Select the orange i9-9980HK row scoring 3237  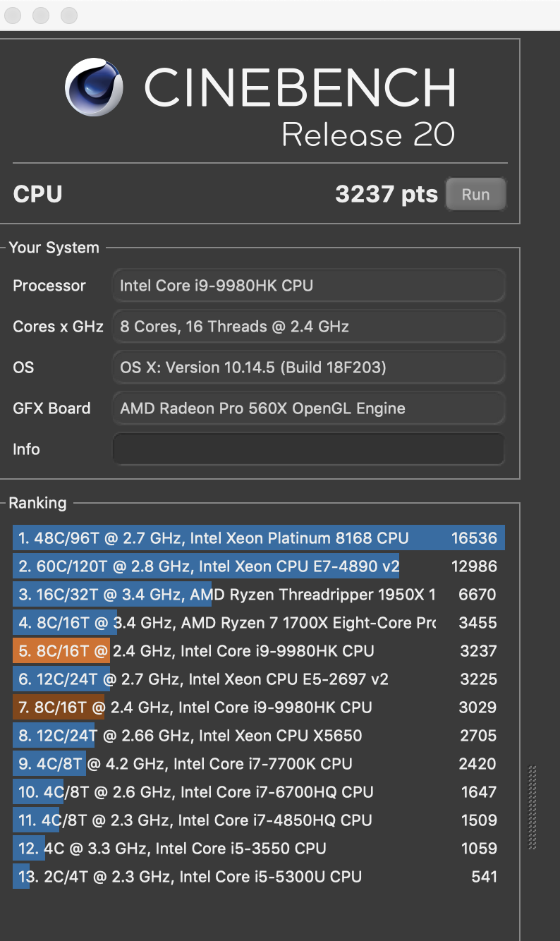click(258, 651)
